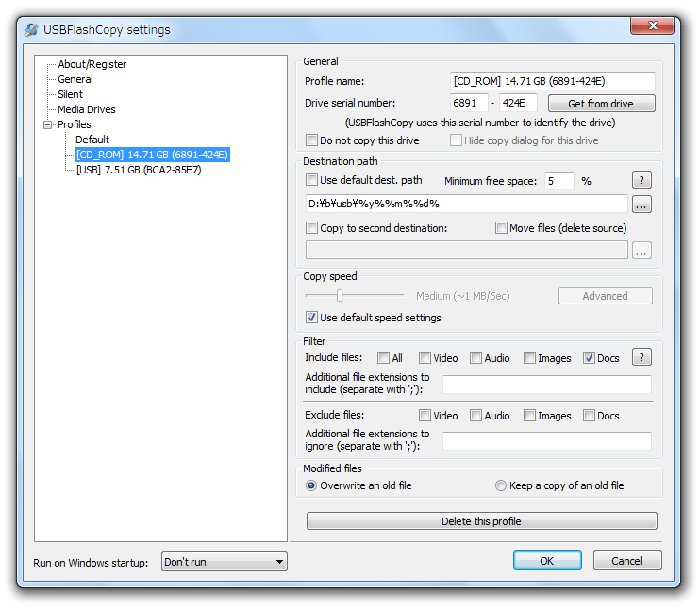Open the Silent settings page
The width and height of the screenshot is (700, 608).
[70, 94]
